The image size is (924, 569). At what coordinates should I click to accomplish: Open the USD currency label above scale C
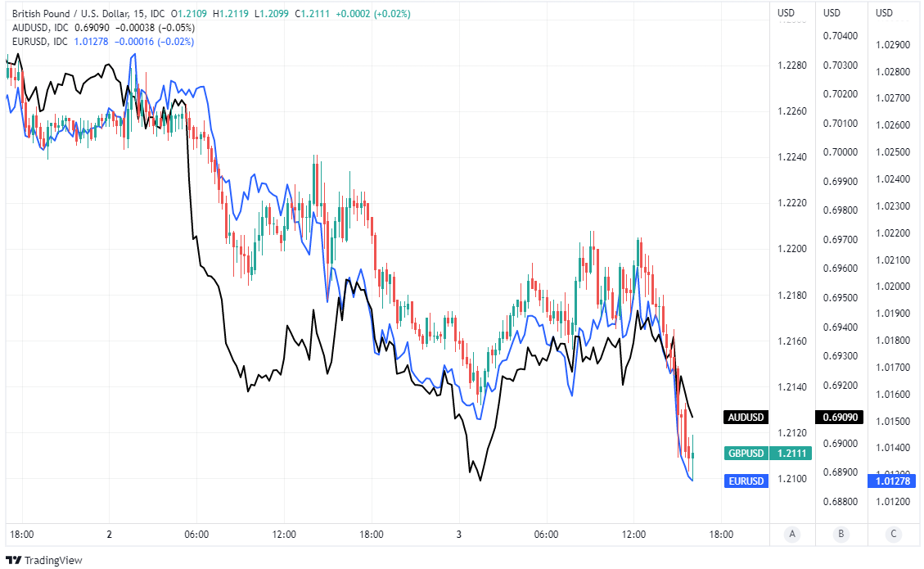(884, 13)
